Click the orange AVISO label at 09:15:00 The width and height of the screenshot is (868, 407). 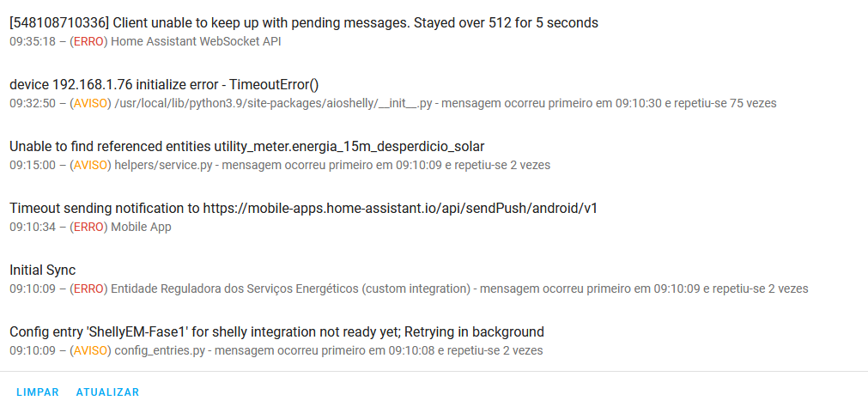pos(90,165)
